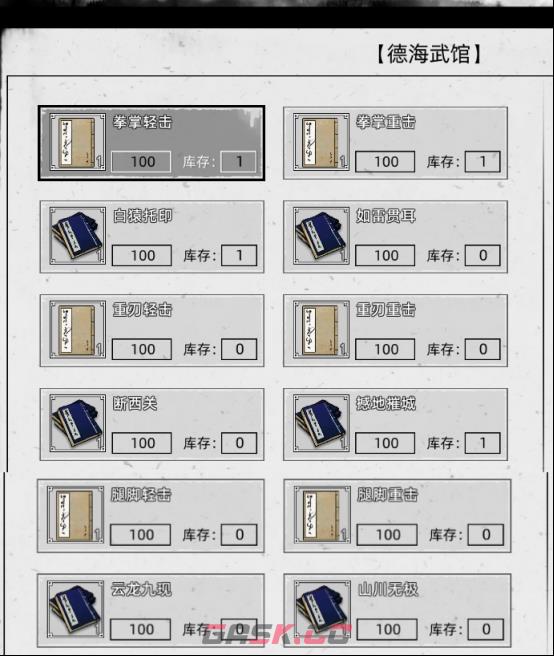This screenshot has height=656, width=554.
Task: Click the 拳掌轻击 manual book icon
Action: pyautogui.click(x=77, y=142)
